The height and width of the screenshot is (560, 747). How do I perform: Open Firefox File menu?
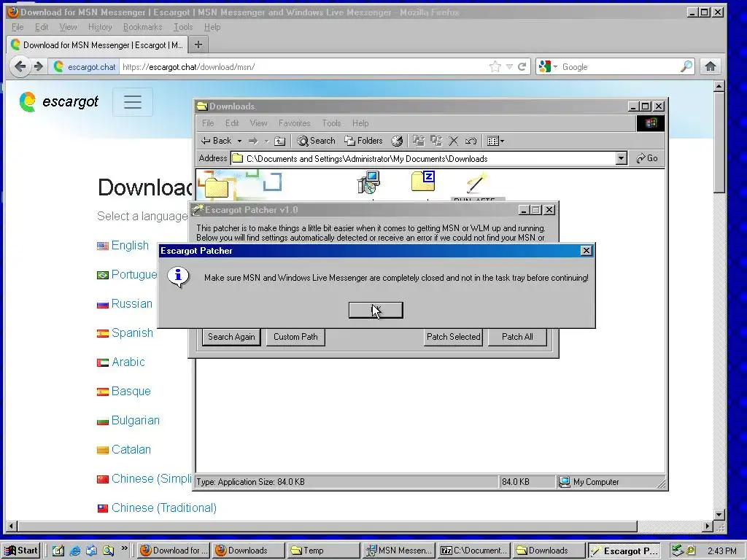coord(18,27)
